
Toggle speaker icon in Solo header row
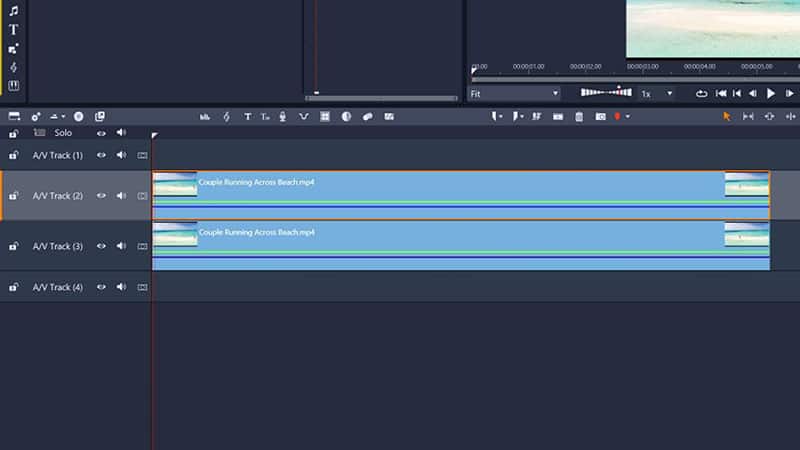point(121,133)
